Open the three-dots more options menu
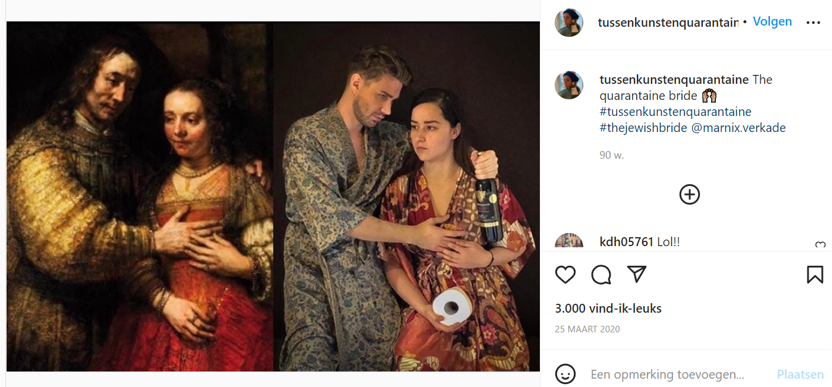832x387 pixels. click(813, 23)
